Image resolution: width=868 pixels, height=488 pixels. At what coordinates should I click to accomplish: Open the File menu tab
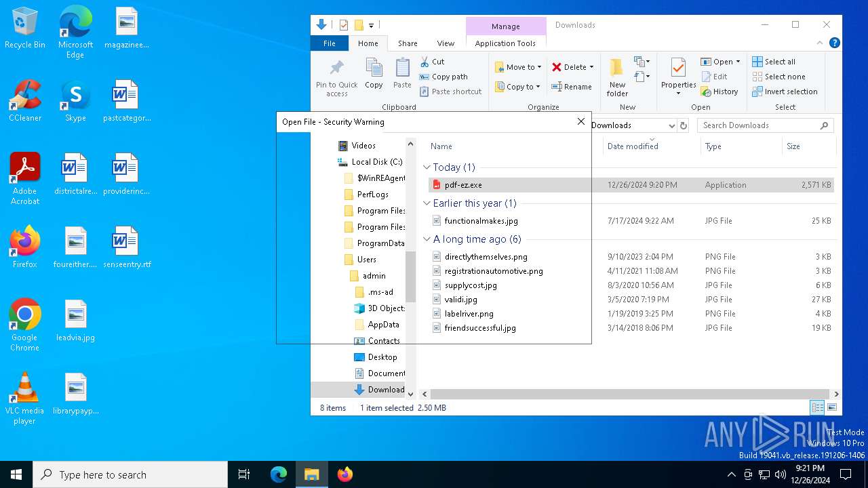(329, 43)
